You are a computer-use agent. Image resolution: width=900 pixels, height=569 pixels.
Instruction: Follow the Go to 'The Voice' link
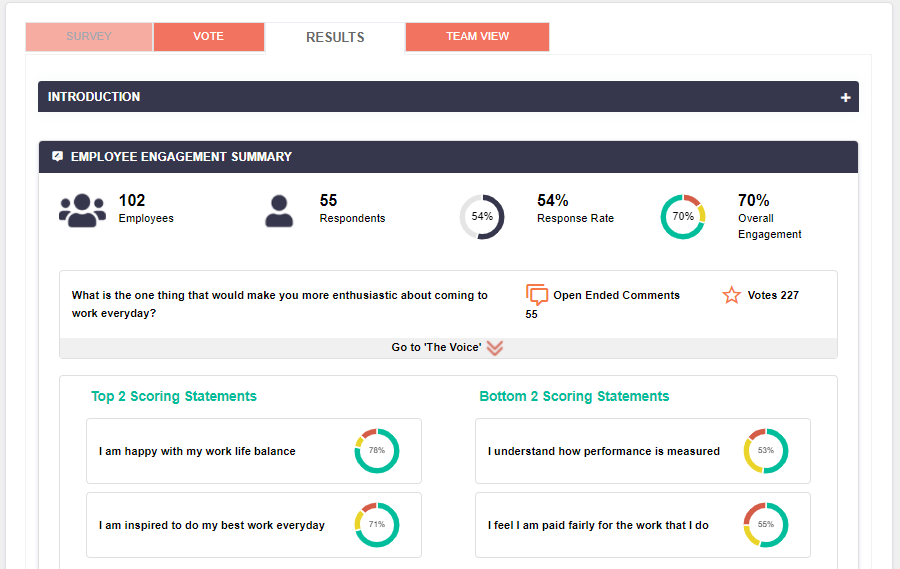tap(436, 348)
